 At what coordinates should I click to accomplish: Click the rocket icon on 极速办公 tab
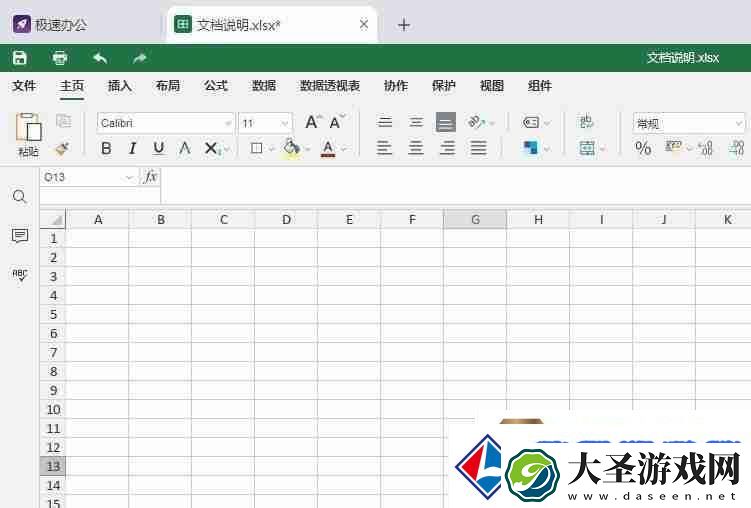click(22, 24)
